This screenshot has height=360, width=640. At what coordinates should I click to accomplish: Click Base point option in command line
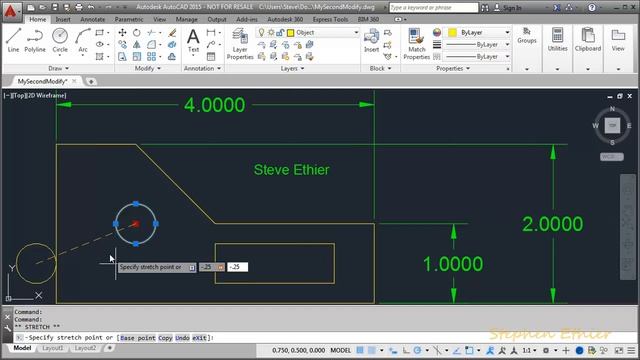point(138,338)
